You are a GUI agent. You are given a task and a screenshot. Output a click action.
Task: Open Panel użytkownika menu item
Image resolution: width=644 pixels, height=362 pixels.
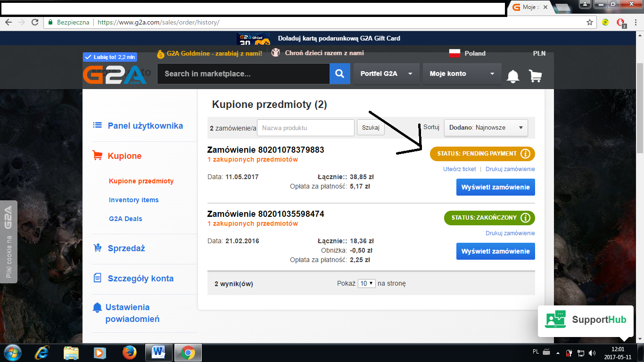(145, 126)
